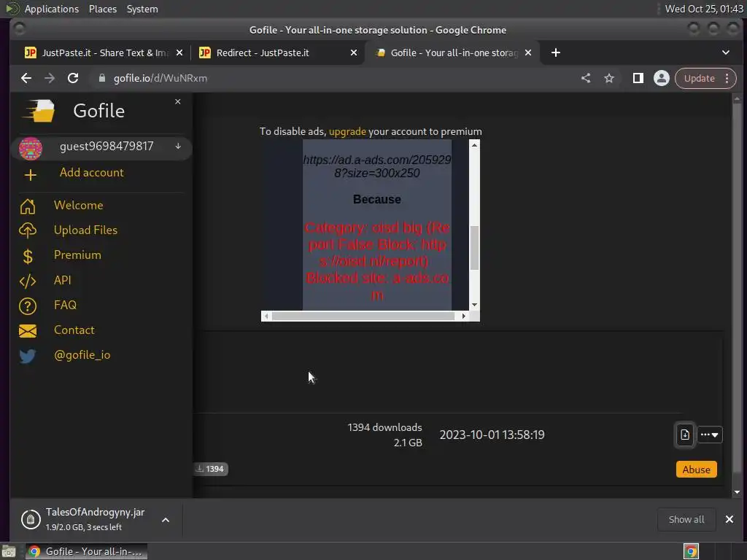Click the share page icon
The width and height of the screenshot is (747, 560).
click(x=586, y=78)
